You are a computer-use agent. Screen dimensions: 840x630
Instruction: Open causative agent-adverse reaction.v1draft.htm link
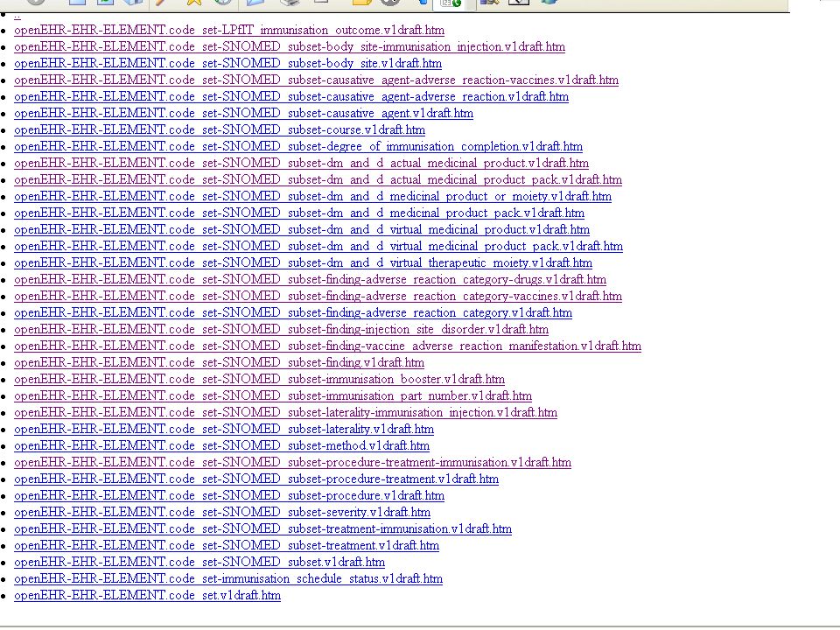click(x=291, y=96)
